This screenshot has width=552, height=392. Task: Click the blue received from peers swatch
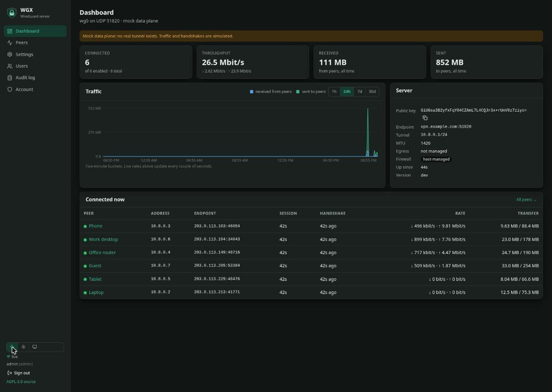coord(252,92)
